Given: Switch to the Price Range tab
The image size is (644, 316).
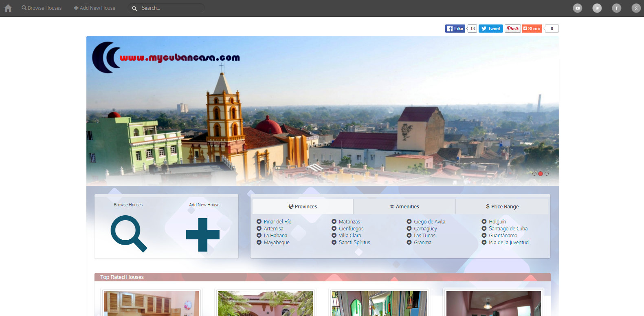Looking at the screenshot, I should [x=502, y=207].
